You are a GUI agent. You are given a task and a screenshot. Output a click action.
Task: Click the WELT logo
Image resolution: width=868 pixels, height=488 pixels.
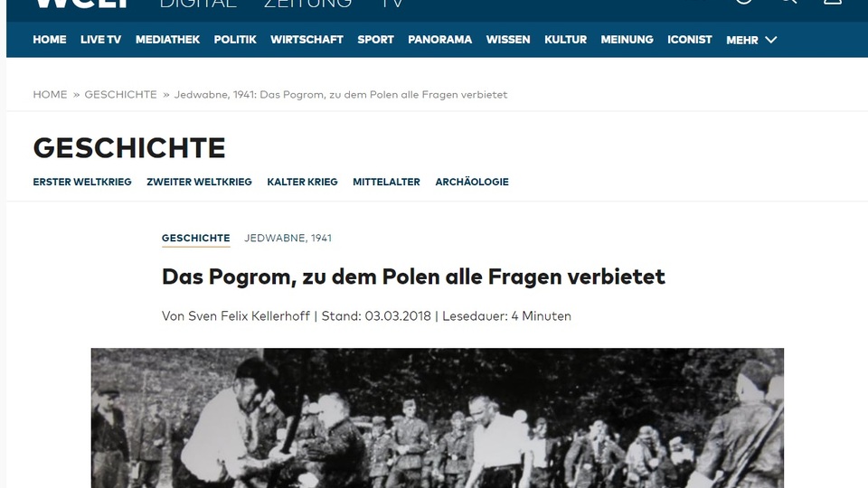(x=83, y=3)
